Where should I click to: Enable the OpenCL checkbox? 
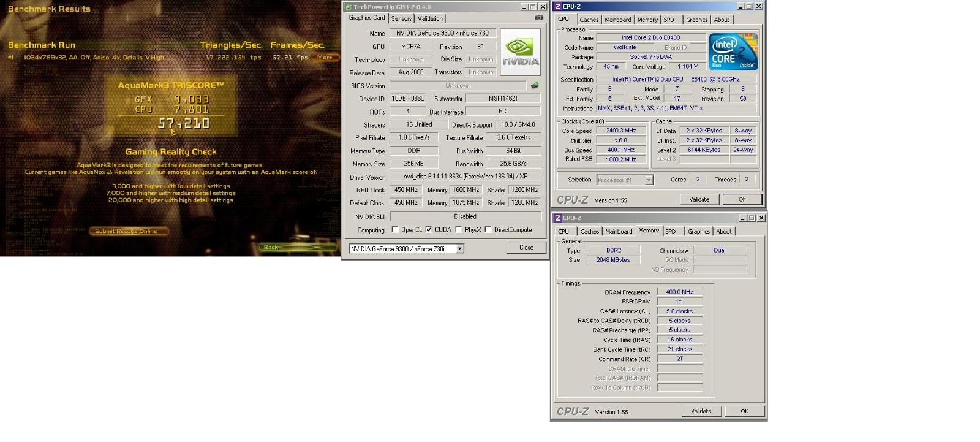pos(395,230)
